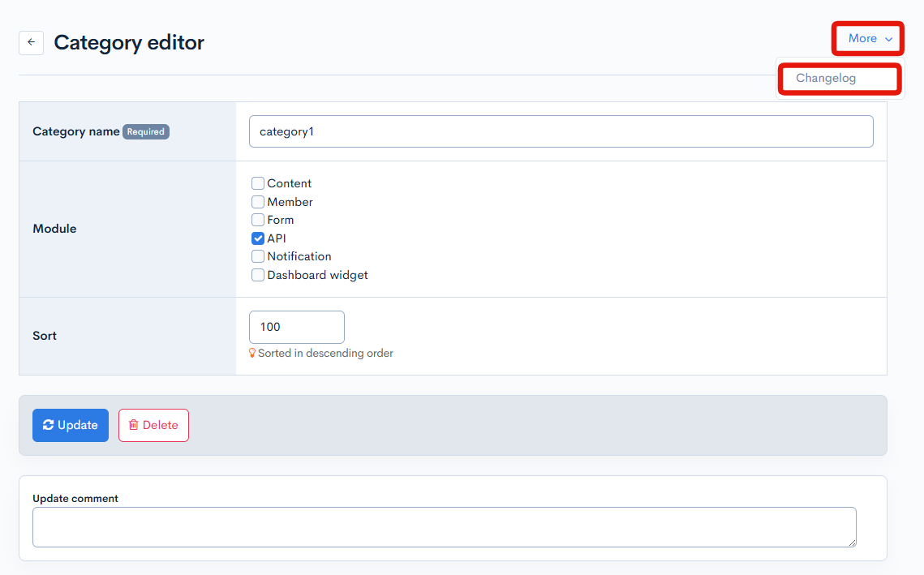The width and height of the screenshot is (924, 575).
Task: Click the Update comment textarea resize handle
Action: (x=852, y=543)
